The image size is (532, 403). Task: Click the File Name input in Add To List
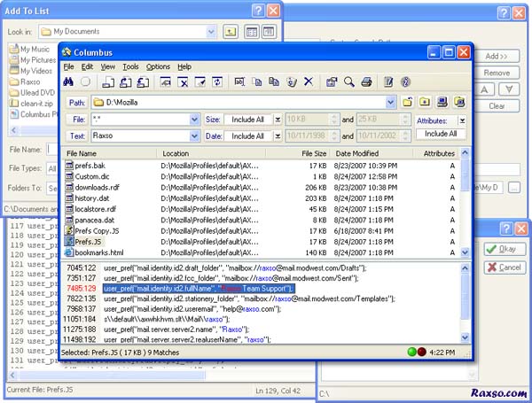tap(52, 150)
